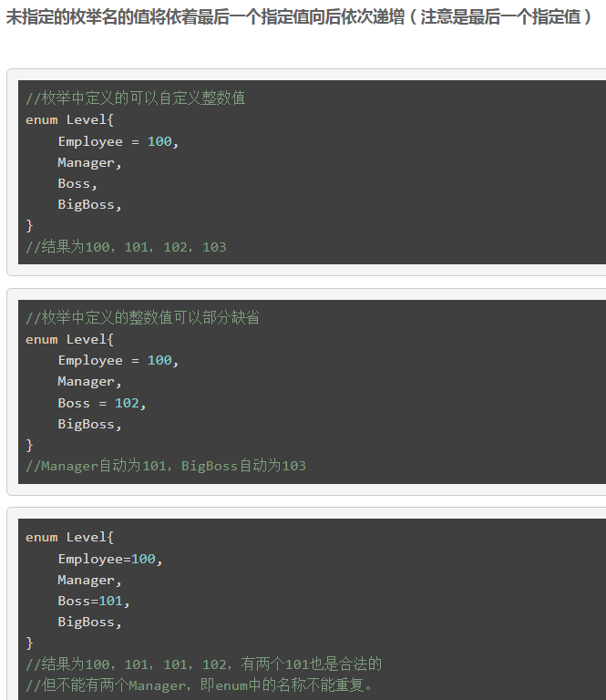606x700 pixels.
Task: Click the 'Boss = 102,' line
Action: [101, 403]
